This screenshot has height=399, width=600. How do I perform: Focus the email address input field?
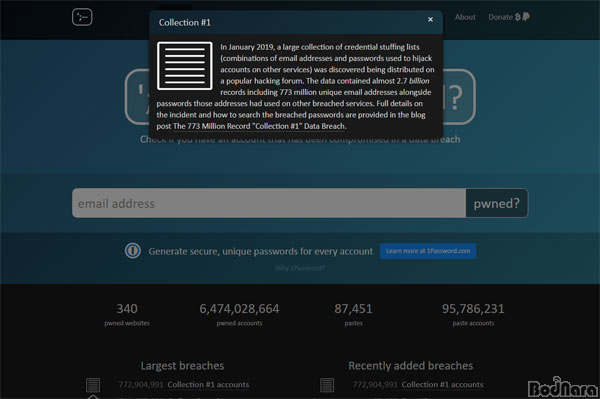point(269,203)
